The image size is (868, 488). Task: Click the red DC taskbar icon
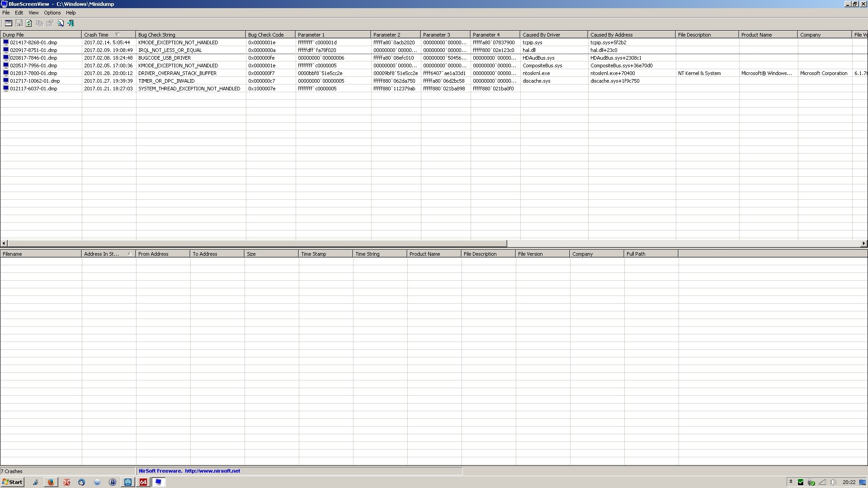click(66, 482)
